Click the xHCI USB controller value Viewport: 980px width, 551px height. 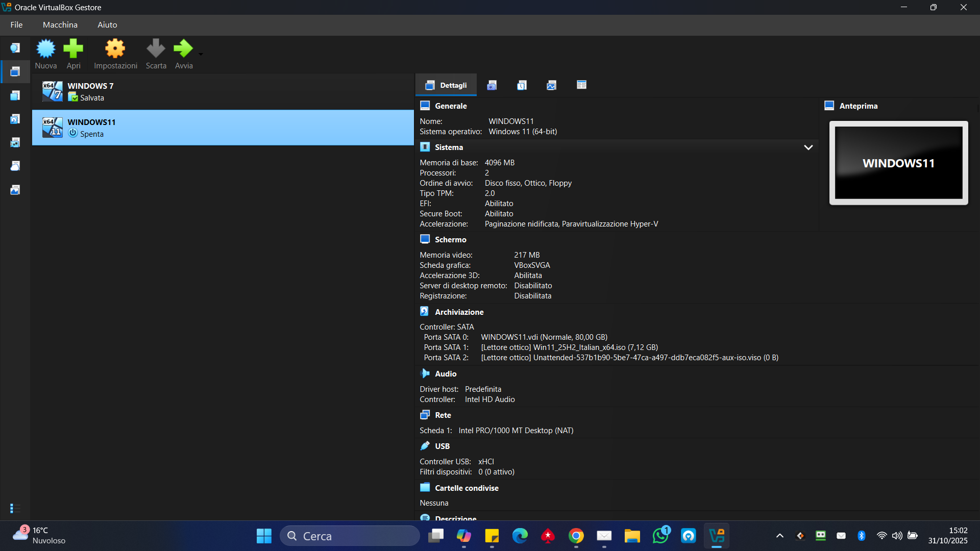486,462
